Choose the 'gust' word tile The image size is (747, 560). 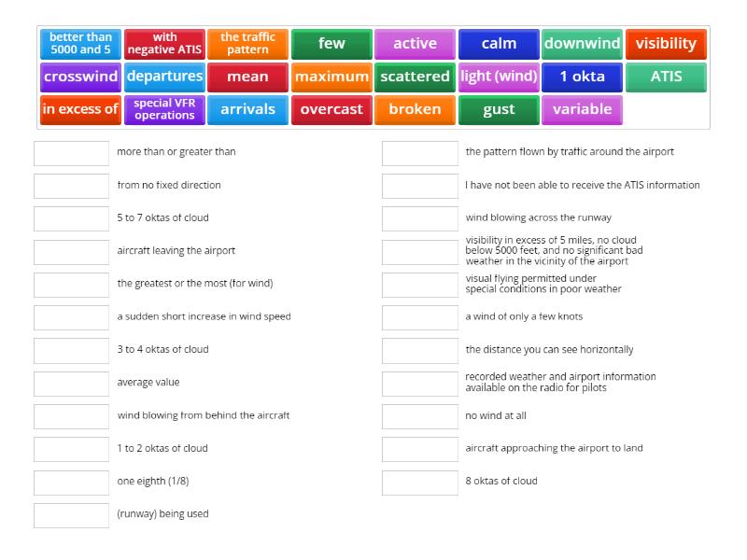[x=499, y=109]
